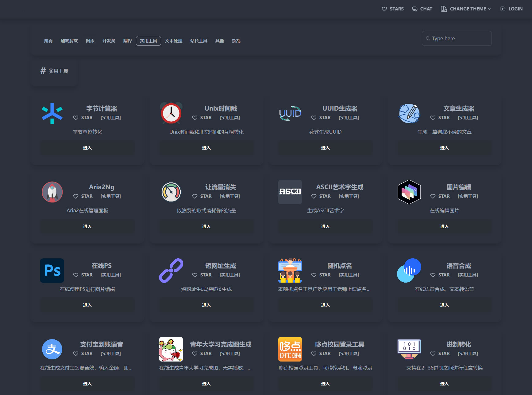The height and width of the screenshot is (395, 532).
Task: Open 在线PS via the Ps icon
Action: [52, 270]
